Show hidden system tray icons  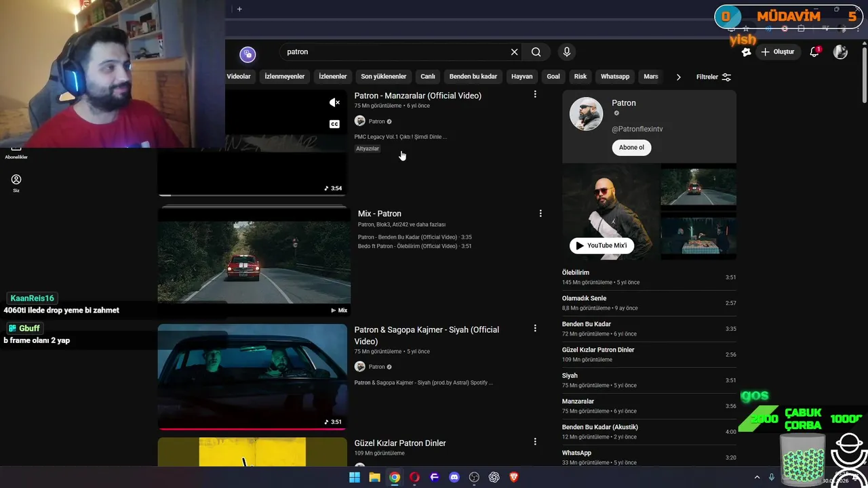757,477
